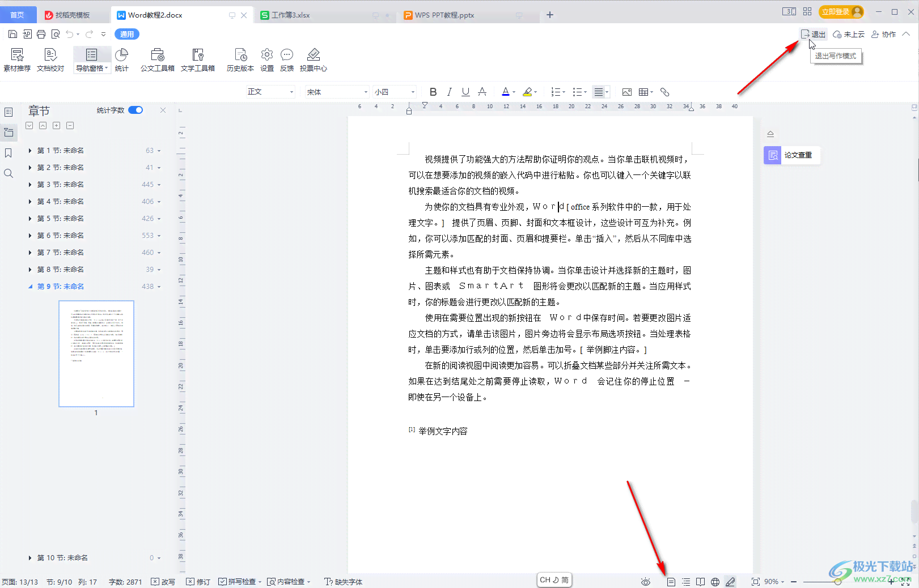
Task: Apply strikethrough formatting
Action: [x=482, y=92]
